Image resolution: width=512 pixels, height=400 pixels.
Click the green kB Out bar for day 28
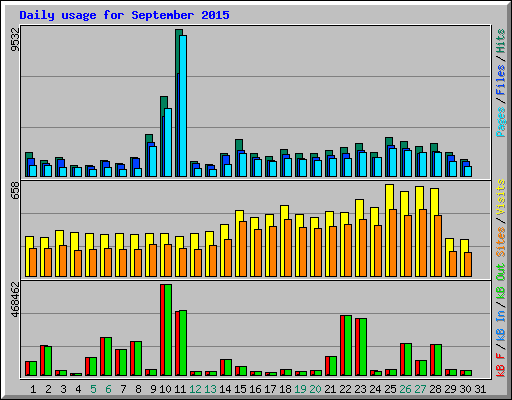[438, 360]
